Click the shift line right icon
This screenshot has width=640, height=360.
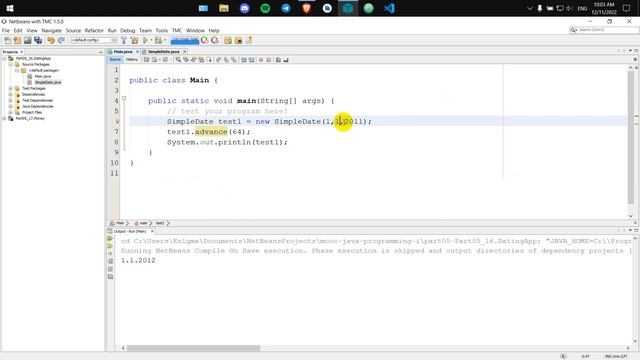pos(251,60)
